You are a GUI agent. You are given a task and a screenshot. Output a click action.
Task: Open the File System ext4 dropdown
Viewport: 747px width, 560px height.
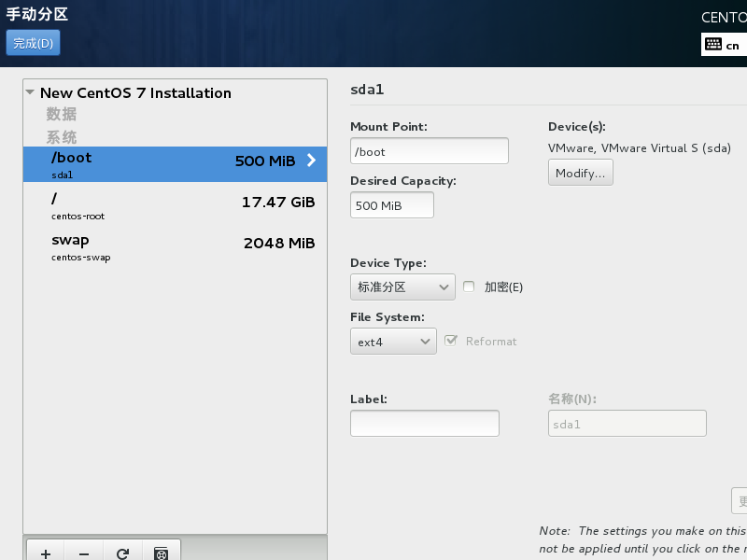393,342
